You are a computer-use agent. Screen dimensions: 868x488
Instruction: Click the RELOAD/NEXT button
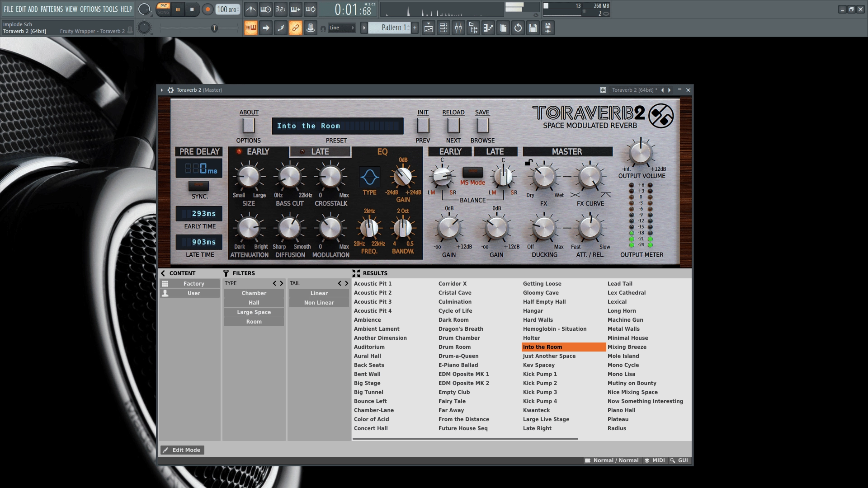[453, 126]
